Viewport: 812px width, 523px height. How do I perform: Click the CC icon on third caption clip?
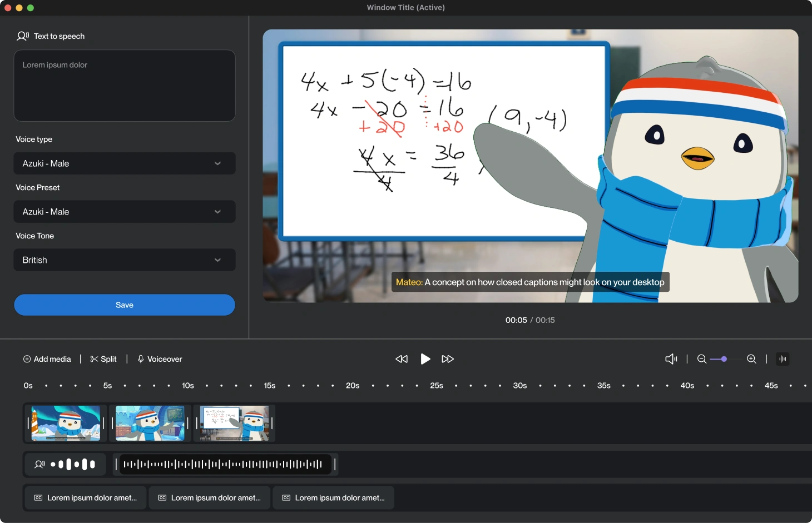286,498
